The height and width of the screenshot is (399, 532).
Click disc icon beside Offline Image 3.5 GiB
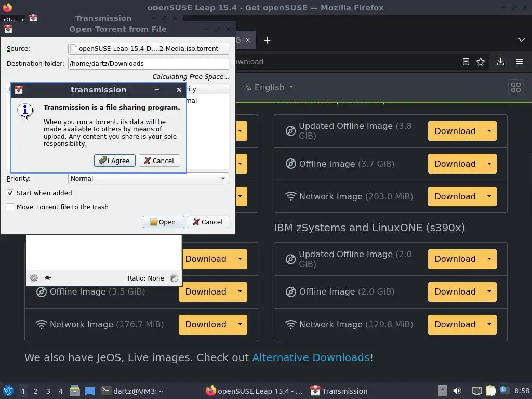click(x=42, y=292)
